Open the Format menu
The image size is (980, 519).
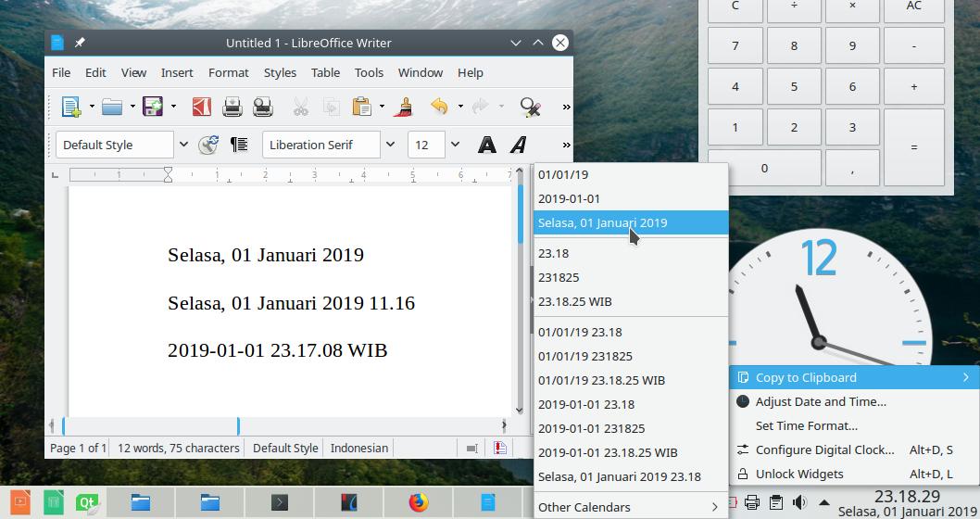click(229, 72)
